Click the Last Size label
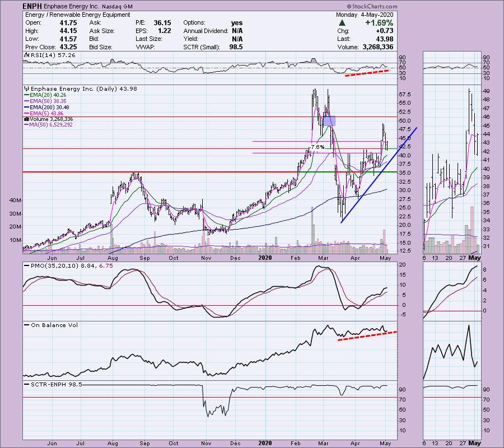The image size is (504, 448). 149,39
